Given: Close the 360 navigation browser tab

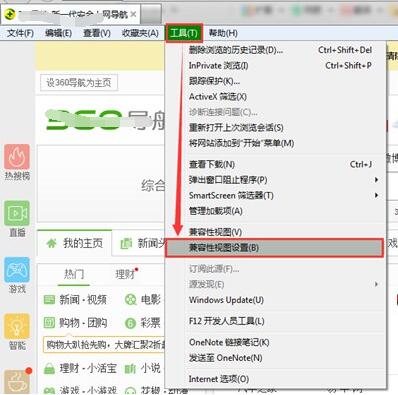Looking at the screenshot, I should pos(133,14).
